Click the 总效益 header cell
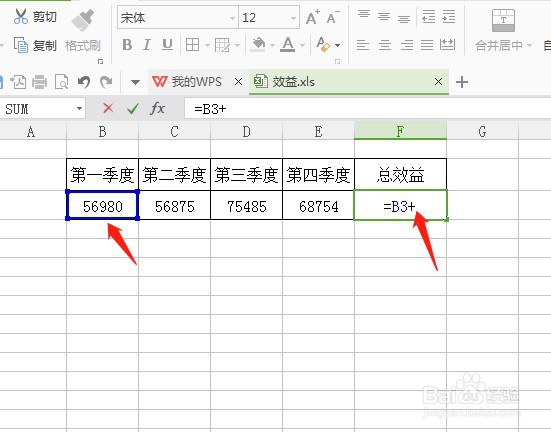Screen dimensions: 551x432 [x=401, y=175]
